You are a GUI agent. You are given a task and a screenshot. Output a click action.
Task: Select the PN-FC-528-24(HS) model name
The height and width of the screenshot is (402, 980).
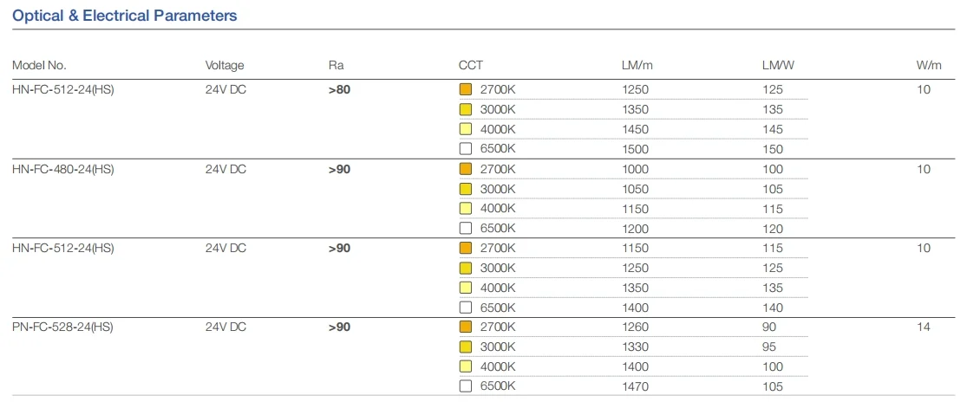tap(62, 327)
